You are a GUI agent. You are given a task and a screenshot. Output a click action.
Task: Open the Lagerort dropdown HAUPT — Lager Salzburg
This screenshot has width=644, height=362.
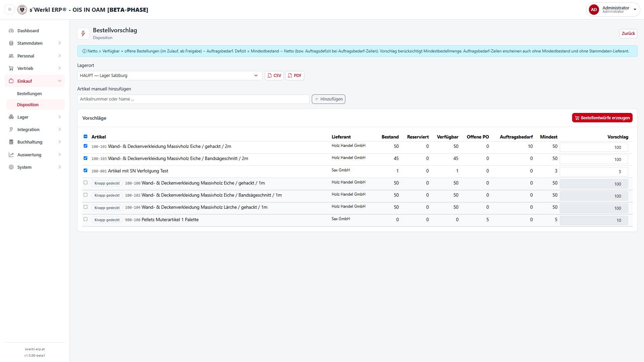pos(170,76)
